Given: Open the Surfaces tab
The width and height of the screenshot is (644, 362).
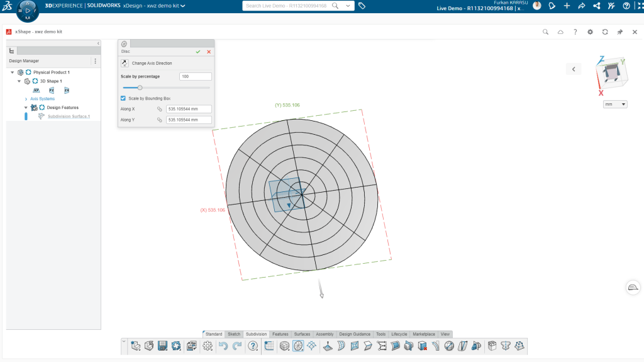Looking at the screenshot, I should (302, 334).
